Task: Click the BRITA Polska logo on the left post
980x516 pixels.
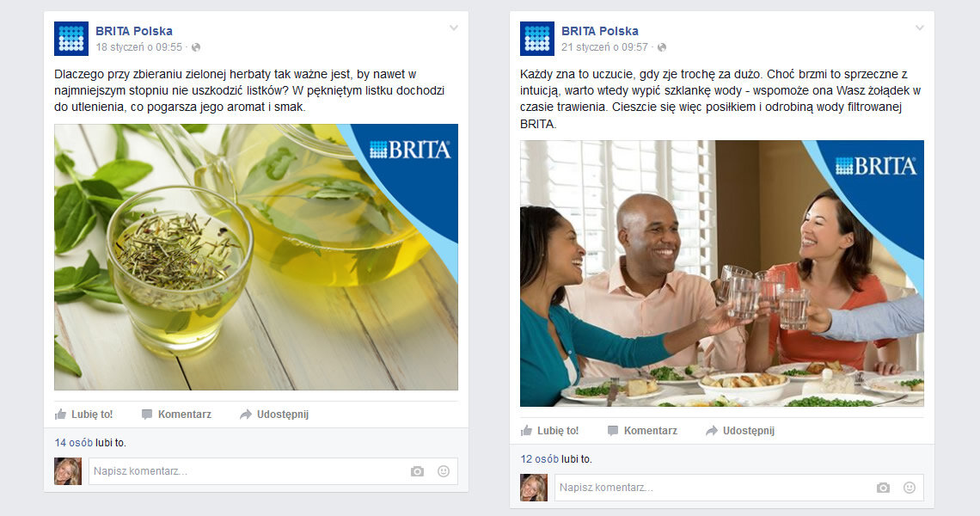Action: (x=71, y=39)
